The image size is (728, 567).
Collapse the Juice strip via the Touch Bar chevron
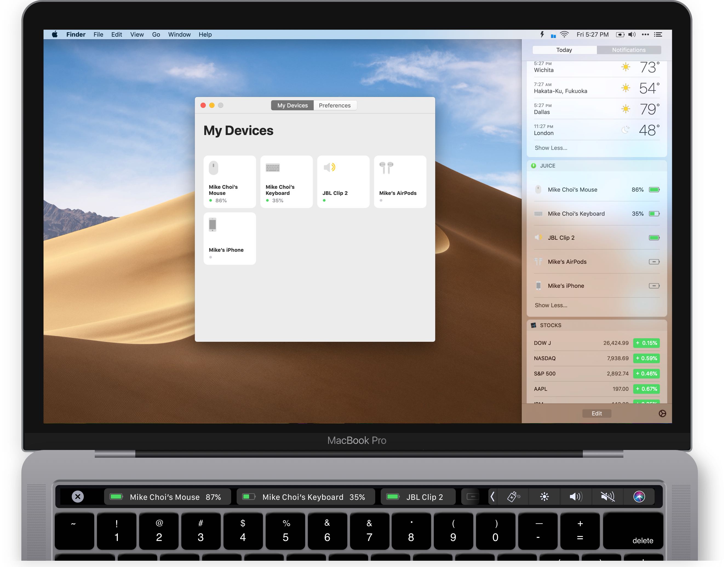[493, 497]
